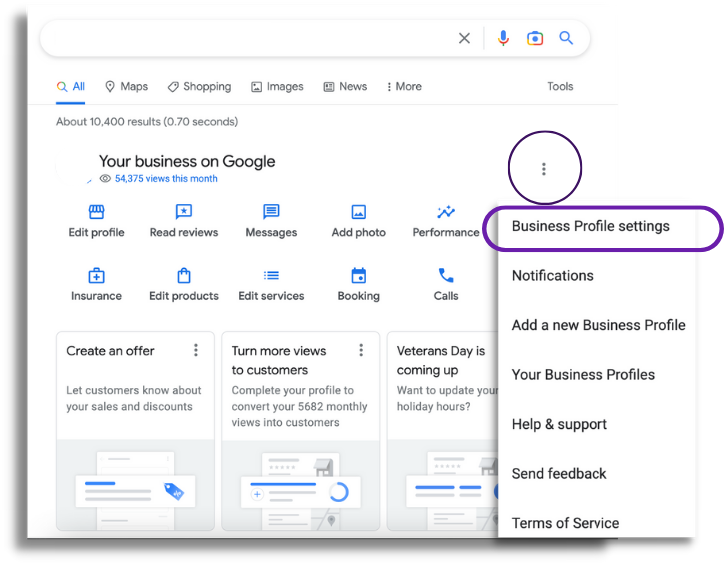Open three-dot options on Create an offer card
This screenshot has height=566, width=725.
tap(196, 350)
